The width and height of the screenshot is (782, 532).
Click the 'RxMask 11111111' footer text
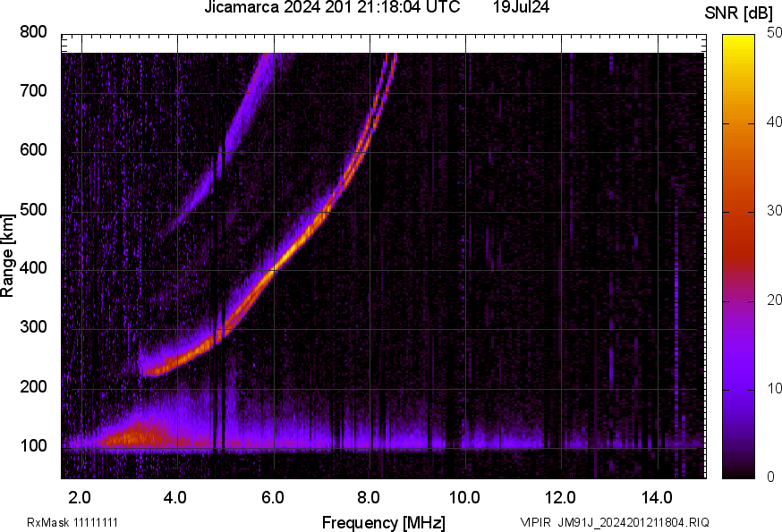tap(72, 522)
